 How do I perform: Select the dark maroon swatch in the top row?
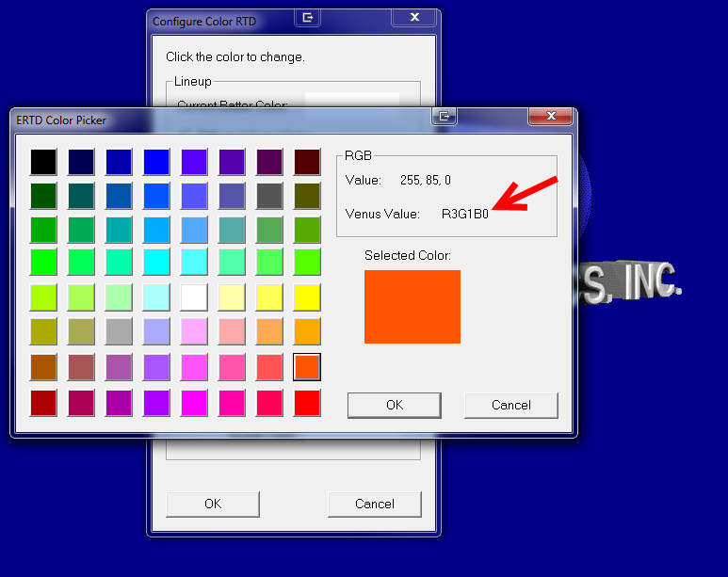(307, 161)
